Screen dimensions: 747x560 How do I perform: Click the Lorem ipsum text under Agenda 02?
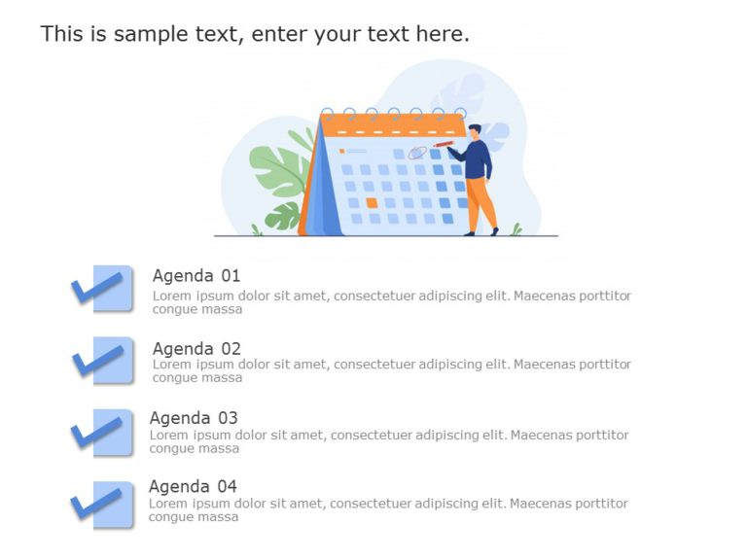pos(391,370)
